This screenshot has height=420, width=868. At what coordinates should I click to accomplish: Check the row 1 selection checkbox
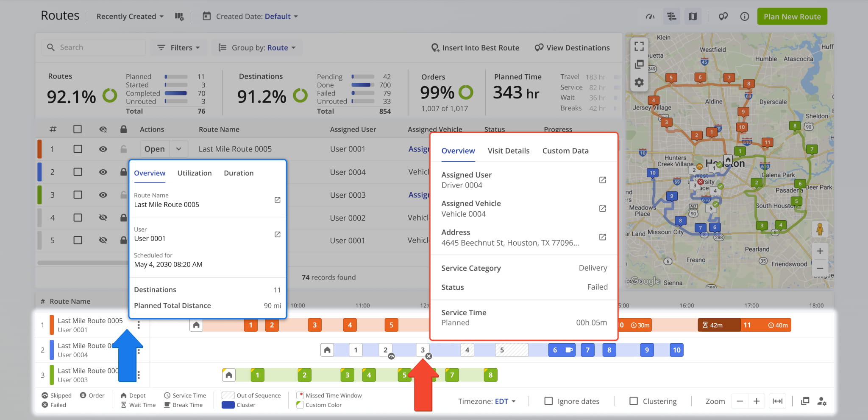[78, 149]
